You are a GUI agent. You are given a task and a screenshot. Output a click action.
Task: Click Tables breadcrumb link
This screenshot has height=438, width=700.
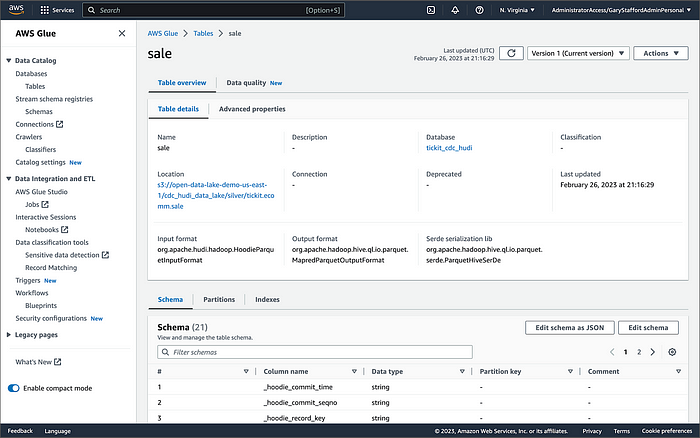(x=203, y=33)
